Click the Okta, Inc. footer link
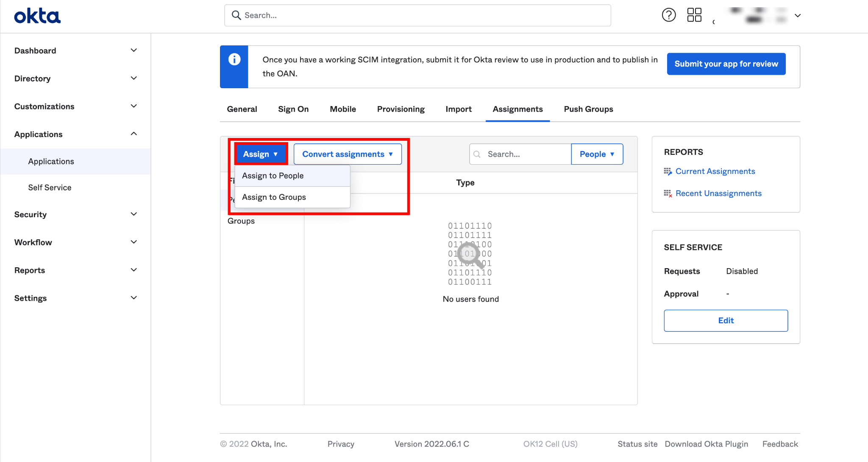 (x=269, y=444)
